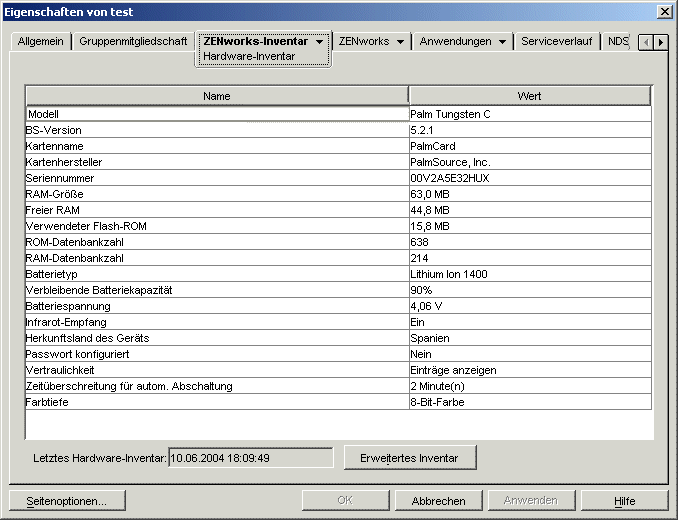
Task: Select the Infrarot-Empfang row
Action: coord(338,322)
